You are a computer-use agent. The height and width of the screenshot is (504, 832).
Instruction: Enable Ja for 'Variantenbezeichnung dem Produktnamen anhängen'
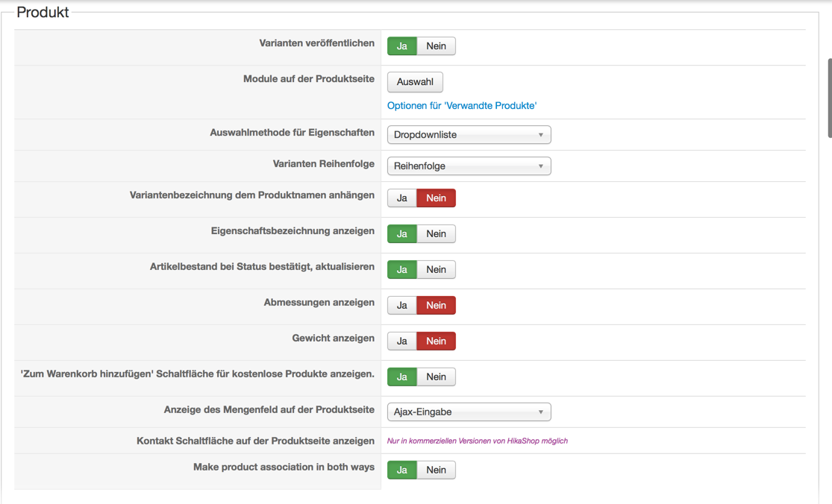click(401, 198)
